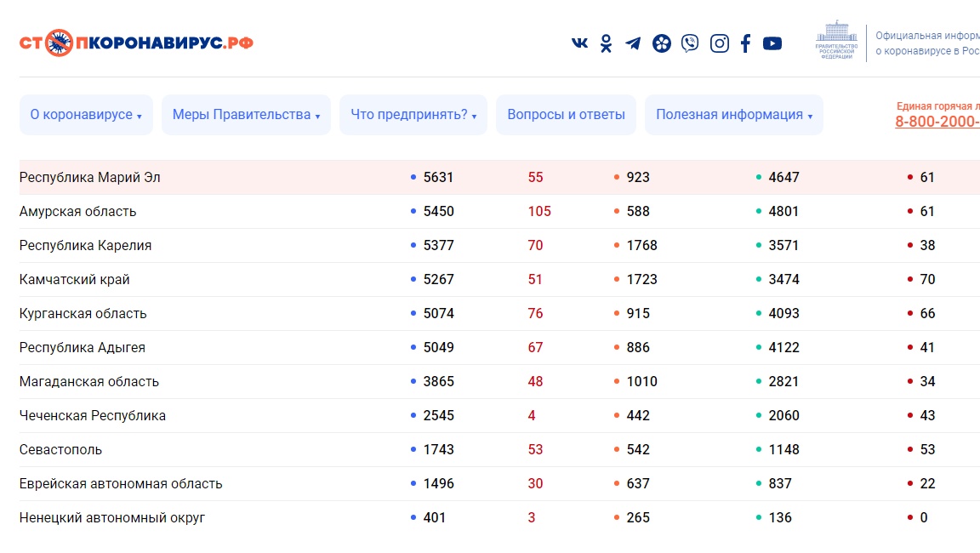This screenshot has height=553, width=980.
Task: Click the ICQ flower icon
Action: [662, 43]
